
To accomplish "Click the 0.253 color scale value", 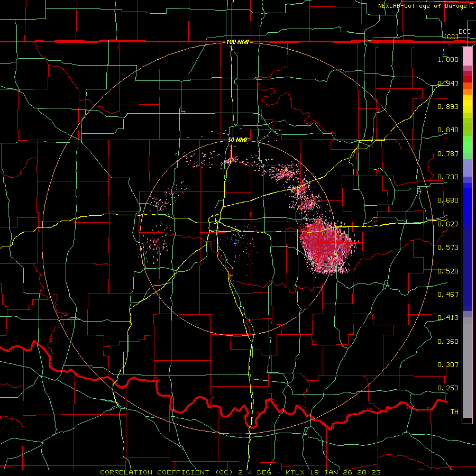I will [x=448, y=388].
